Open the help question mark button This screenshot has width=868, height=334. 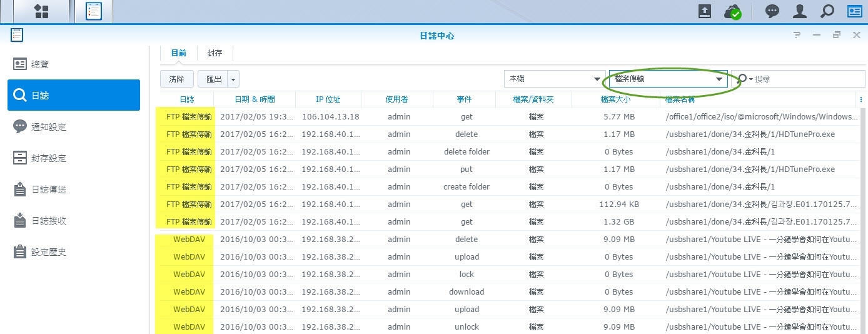pyautogui.click(x=797, y=36)
